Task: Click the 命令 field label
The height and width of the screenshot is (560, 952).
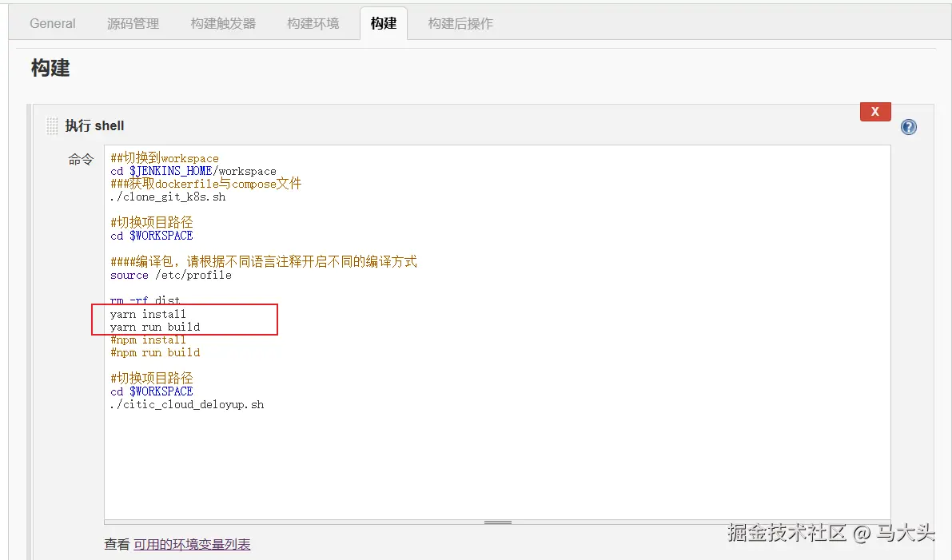Action: [81, 159]
